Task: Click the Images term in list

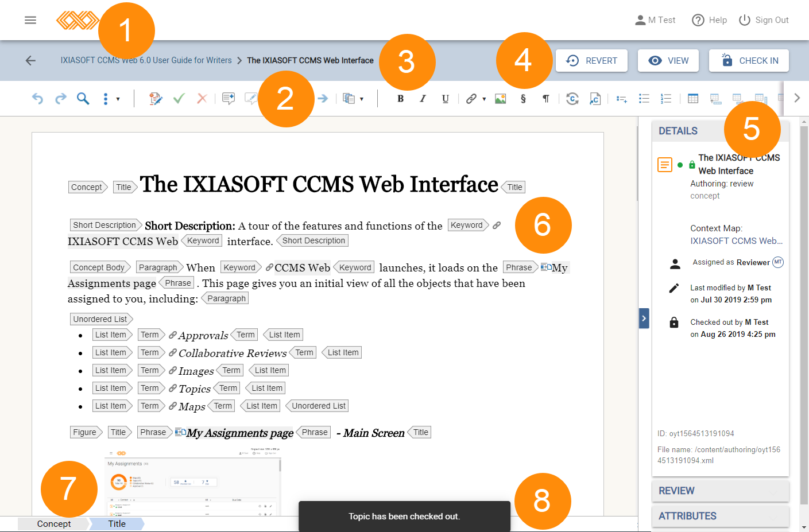Action: [x=196, y=371]
